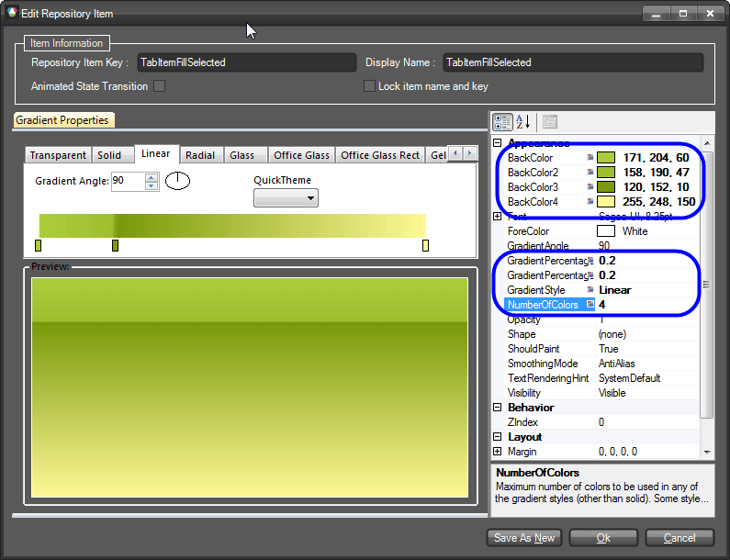Switch to Office Glass Rect tab
Screen dimensions: 730x560
pos(380,155)
